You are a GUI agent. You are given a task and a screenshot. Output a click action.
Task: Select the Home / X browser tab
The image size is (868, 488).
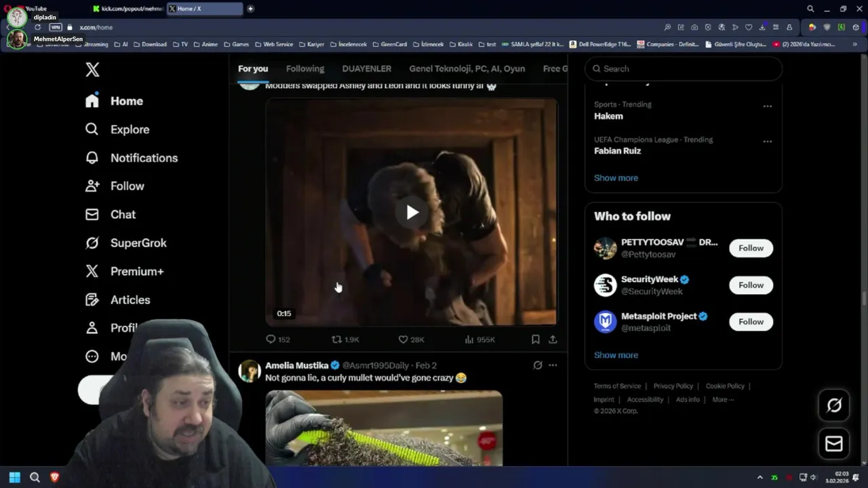pyautogui.click(x=203, y=9)
